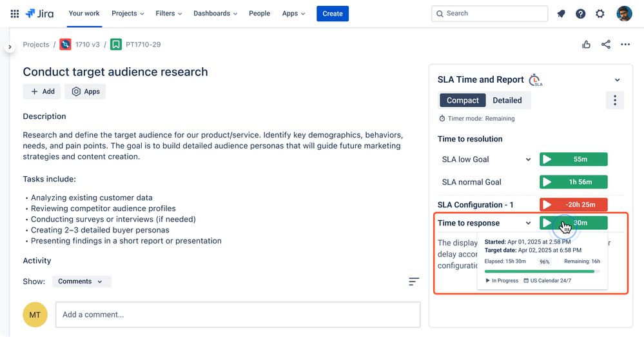644x337 pixels.
Task: Click the 55m SLA low Goal timer
Action: pyautogui.click(x=573, y=159)
